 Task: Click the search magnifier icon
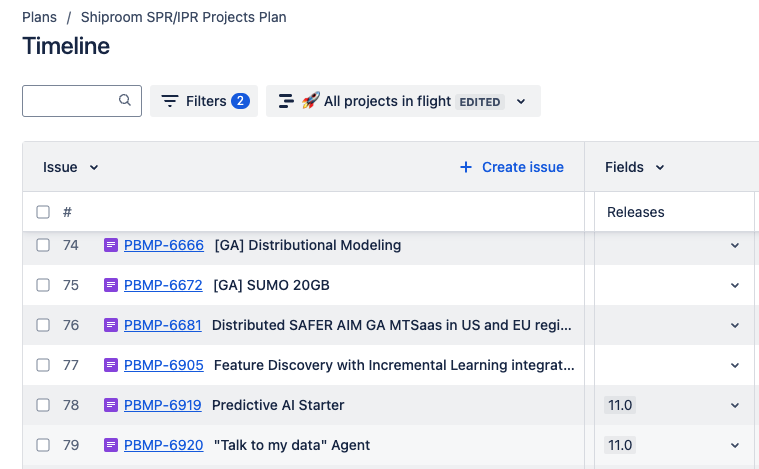pos(125,100)
